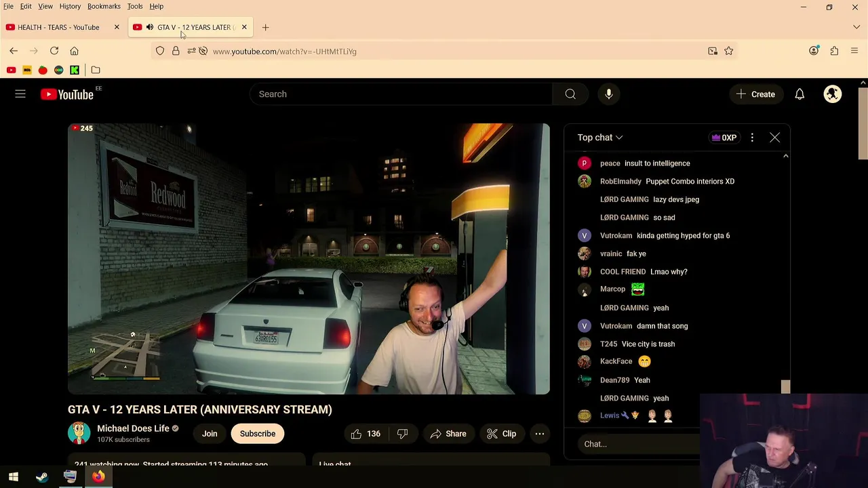Image resolution: width=868 pixels, height=488 pixels.
Task: Open the View menu
Action: [x=45, y=6]
